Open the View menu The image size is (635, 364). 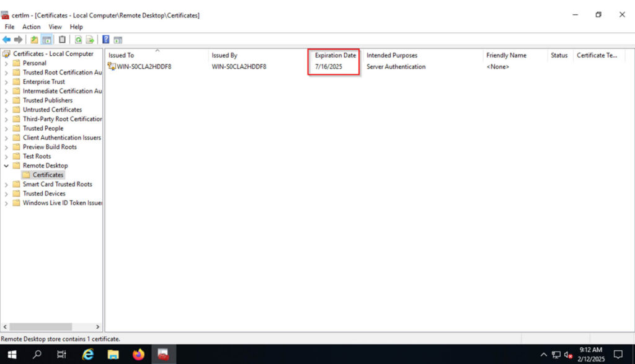(x=55, y=27)
